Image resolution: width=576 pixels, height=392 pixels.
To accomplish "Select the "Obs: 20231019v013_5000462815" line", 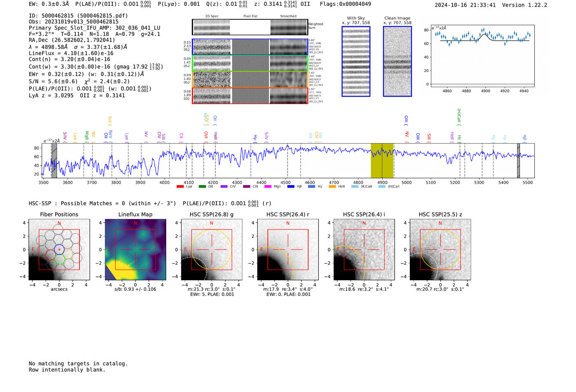I will pos(74,22).
